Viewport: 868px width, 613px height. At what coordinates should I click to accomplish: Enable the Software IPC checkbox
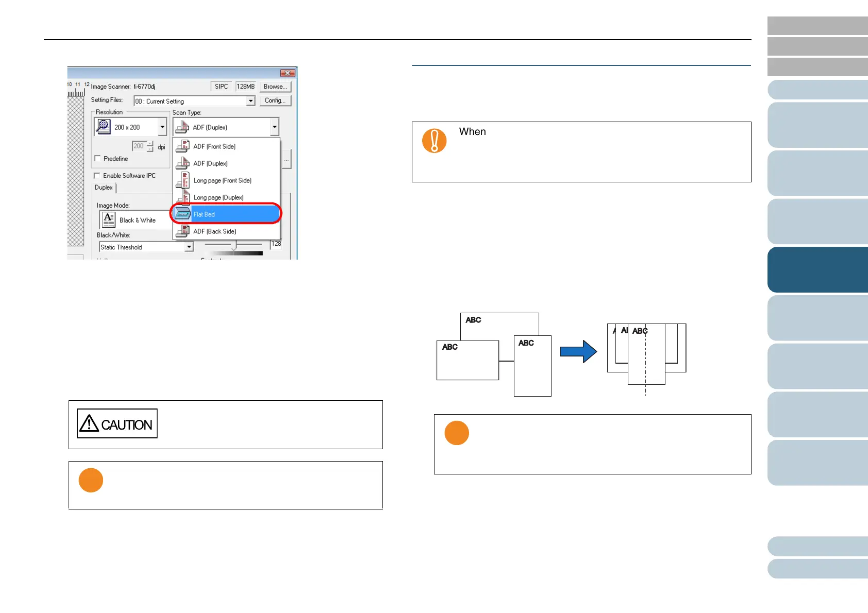[97, 176]
